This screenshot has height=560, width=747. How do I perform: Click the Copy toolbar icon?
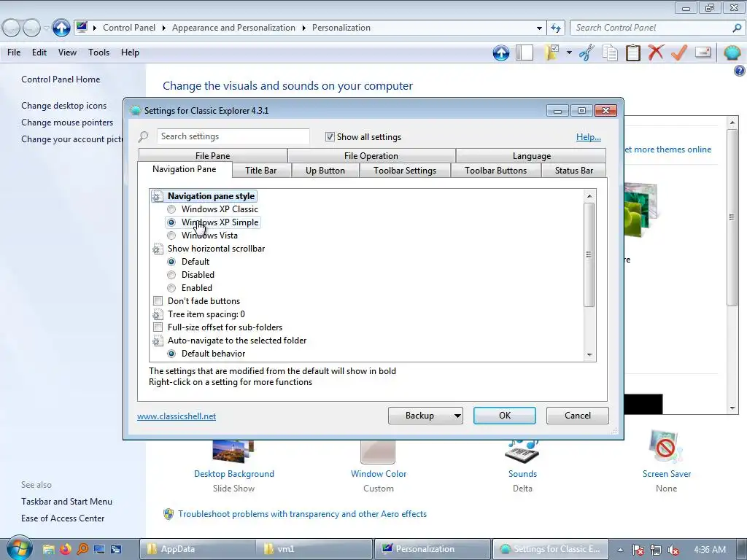(610, 52)
